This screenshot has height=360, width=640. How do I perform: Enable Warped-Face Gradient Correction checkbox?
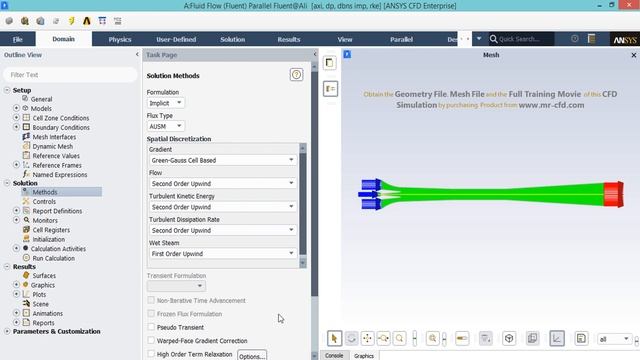[x=151, y=340]
